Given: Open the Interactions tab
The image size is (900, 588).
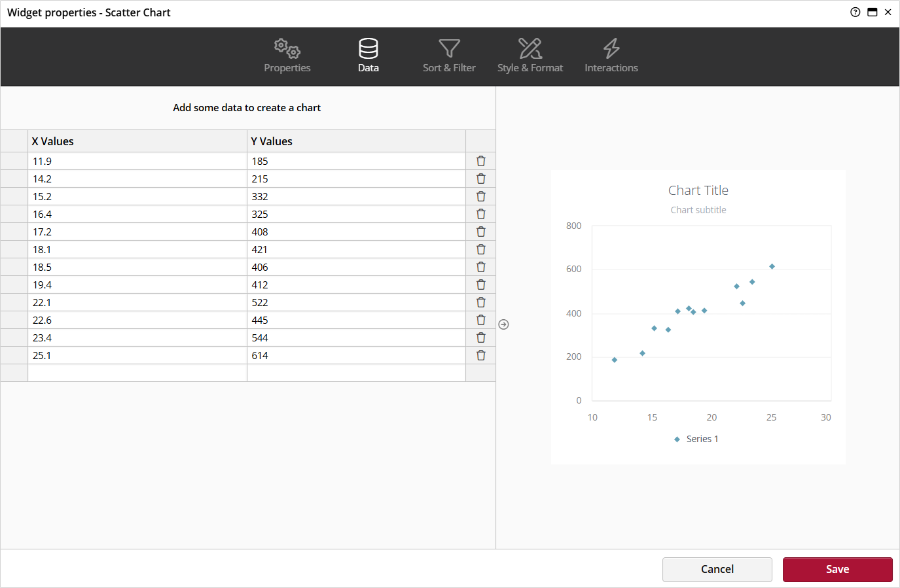Looking at the screenshot, I should 611,56.
